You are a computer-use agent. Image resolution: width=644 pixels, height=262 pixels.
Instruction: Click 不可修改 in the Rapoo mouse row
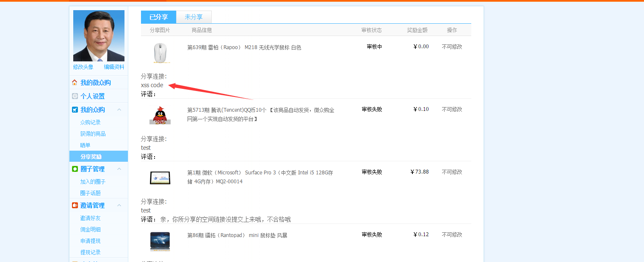coord(452,47)
